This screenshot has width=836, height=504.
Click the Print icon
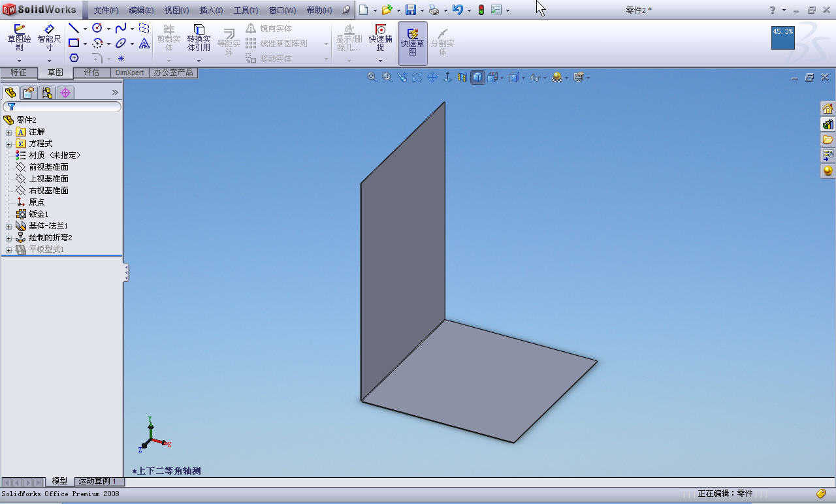pos(434,10)
